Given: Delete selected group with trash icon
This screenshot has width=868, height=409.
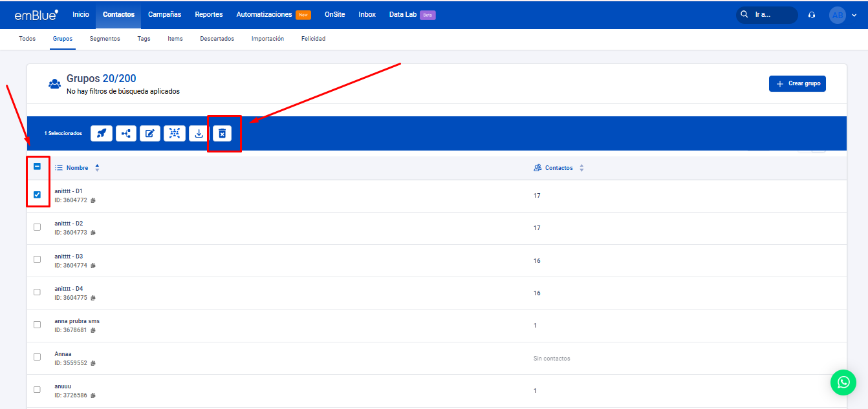Looking at the screenshot, I should (222, 133).
